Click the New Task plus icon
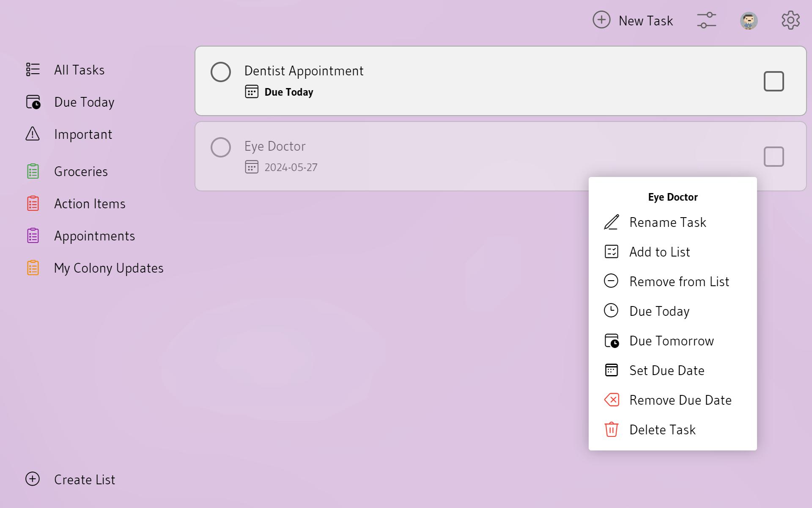 [601, 20]
